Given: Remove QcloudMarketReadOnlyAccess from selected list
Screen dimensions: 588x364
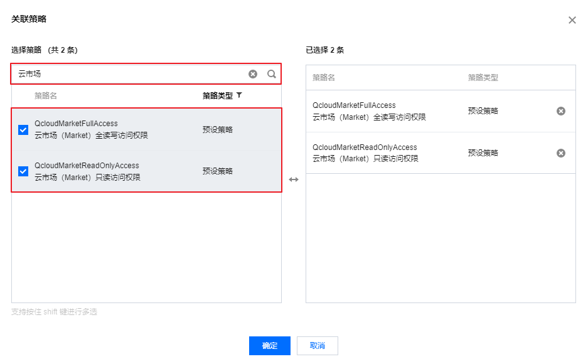Looking at the screenshot, I should click(560, 153).
